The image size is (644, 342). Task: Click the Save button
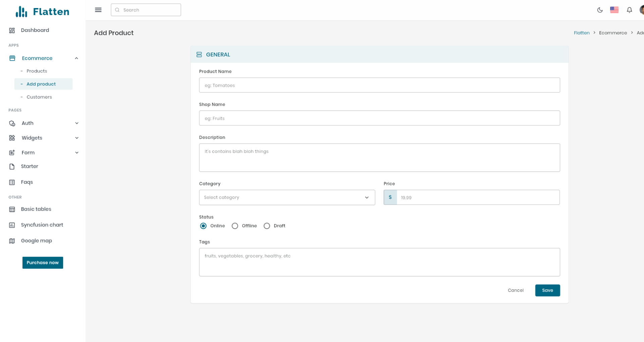pos(547,290)
